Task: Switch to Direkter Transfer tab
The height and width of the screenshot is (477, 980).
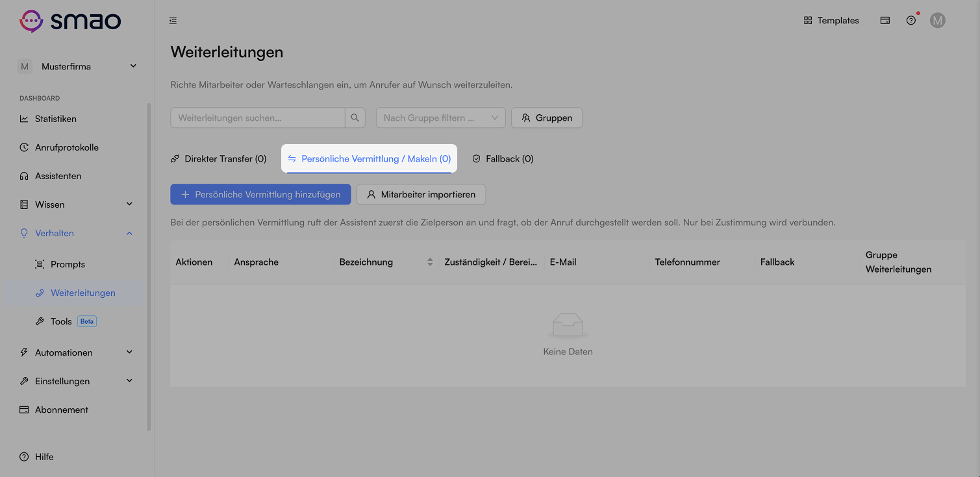Action: pos(219,158)
